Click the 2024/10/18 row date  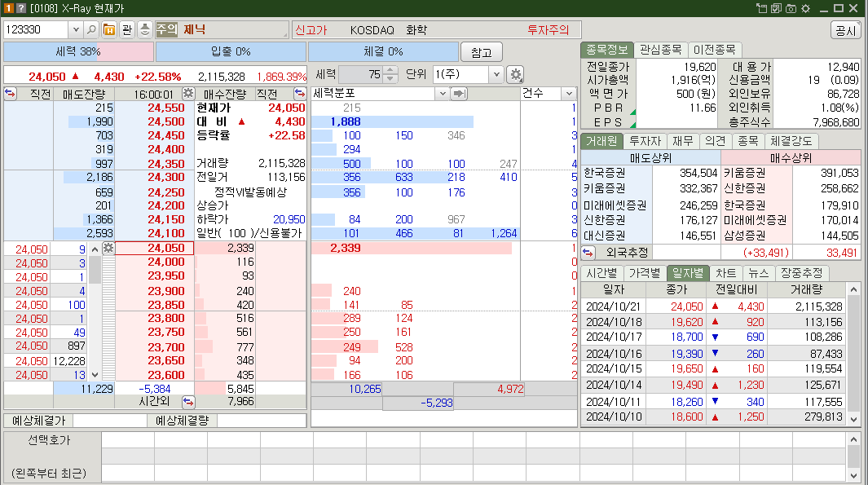(x=613, y=322)
